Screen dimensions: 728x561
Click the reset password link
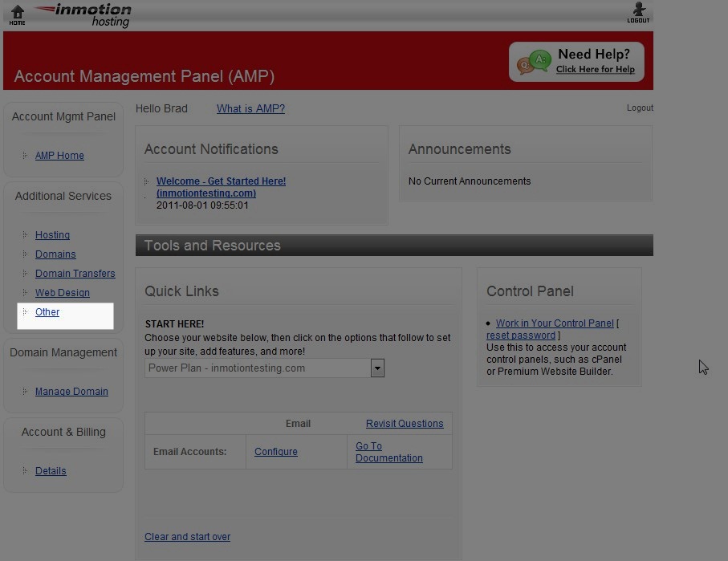[521, 335]
